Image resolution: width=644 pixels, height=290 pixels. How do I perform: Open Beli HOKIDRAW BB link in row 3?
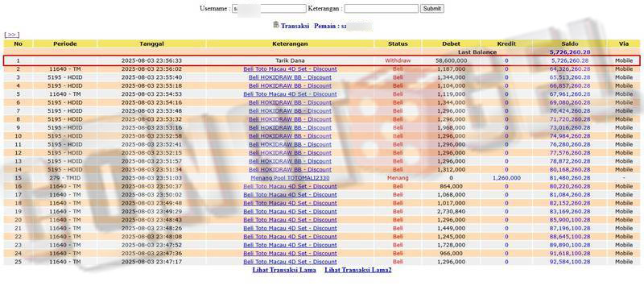click(x=290, y=77)
